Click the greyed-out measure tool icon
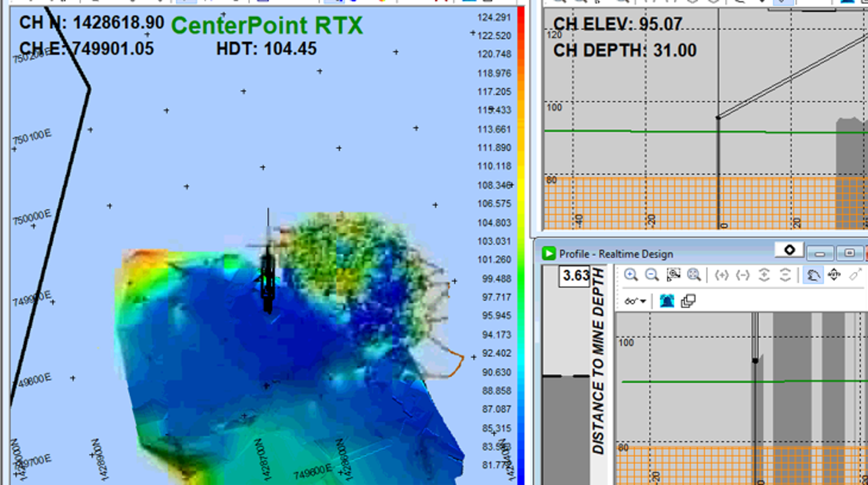The image size is (868, 485). (855, 275)
